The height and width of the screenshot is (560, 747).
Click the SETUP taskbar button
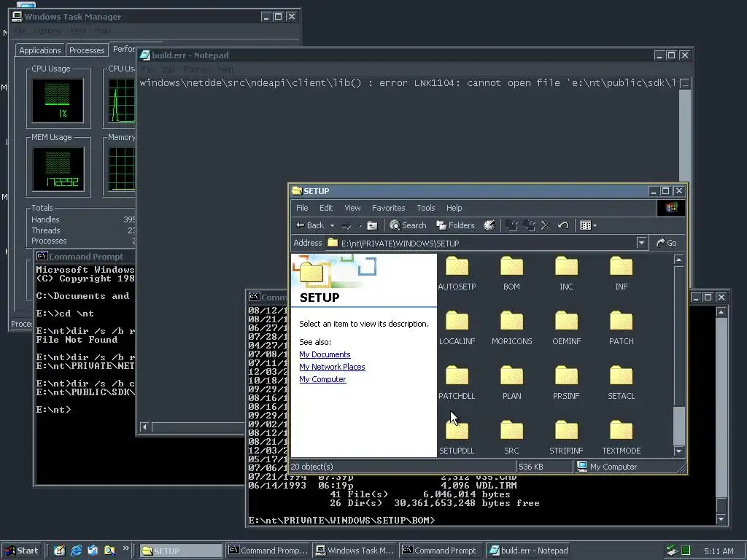point(181,551)
